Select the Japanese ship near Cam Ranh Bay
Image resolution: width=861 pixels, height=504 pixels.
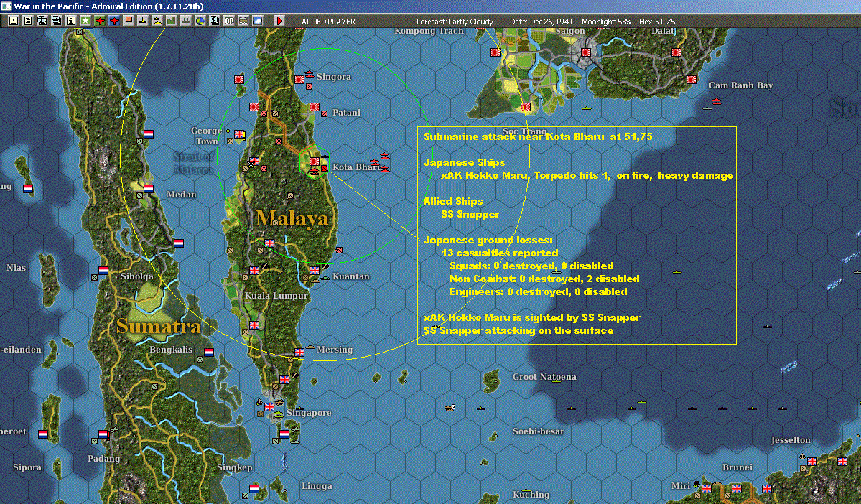point(716,101)
